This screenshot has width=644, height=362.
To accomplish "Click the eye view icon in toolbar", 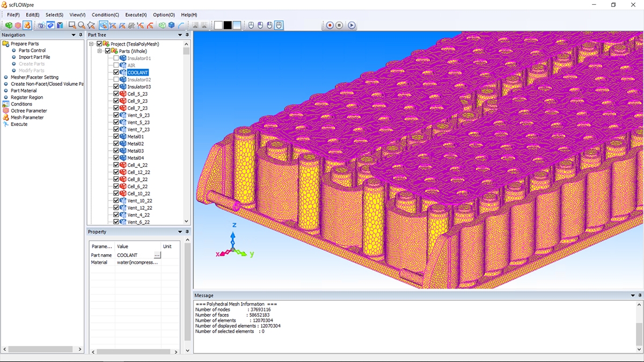I will pos(41,25).
